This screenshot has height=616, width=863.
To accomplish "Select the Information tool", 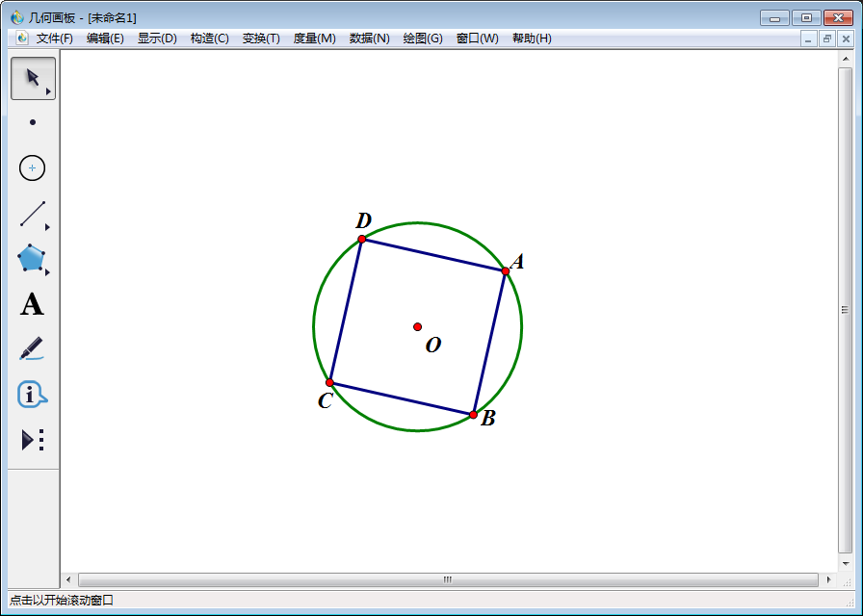I will point(32,395).
